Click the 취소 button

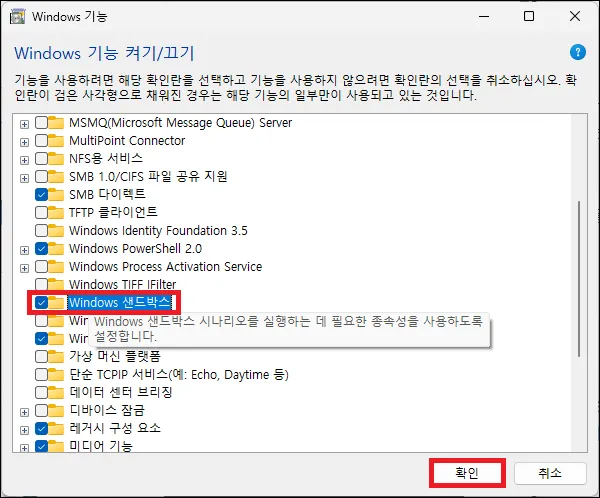coord(550,473)
